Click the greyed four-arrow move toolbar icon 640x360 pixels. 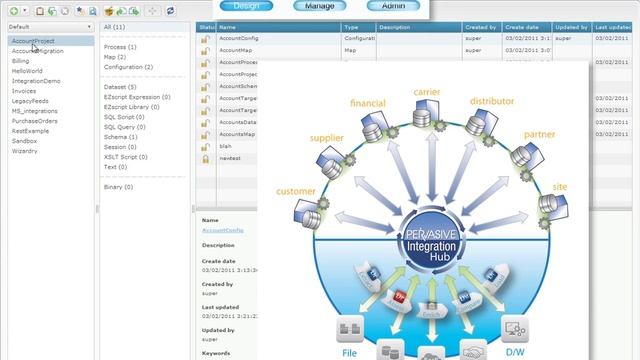pyautogui.click(x=152, y=11)
